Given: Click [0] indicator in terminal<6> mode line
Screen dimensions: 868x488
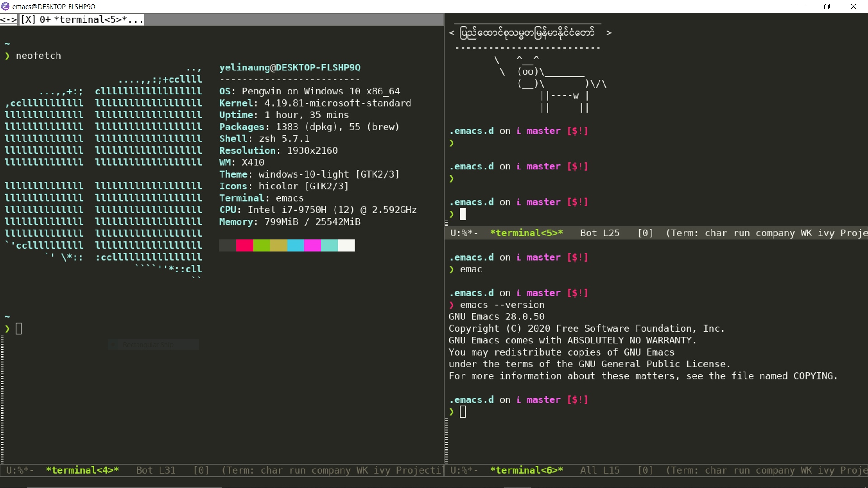Looking at the screenshot, I should [x=645, y=470].
